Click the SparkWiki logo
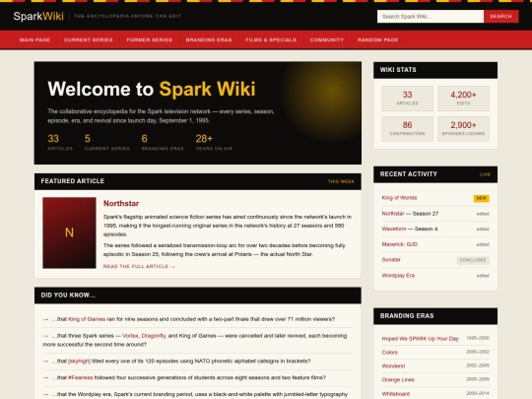Viewport: 532px width, 399px height. click(x=38, y=16)
